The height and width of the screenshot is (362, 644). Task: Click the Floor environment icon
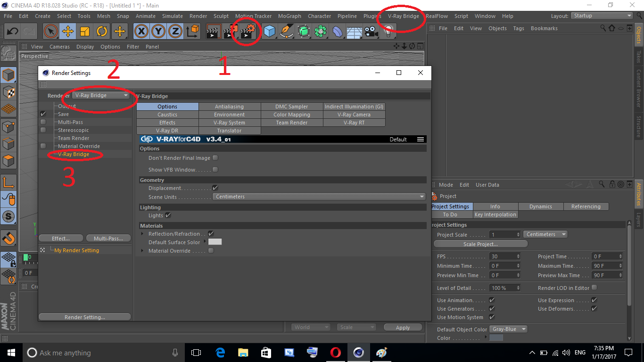pyautogui.click(x=355, y=32)
